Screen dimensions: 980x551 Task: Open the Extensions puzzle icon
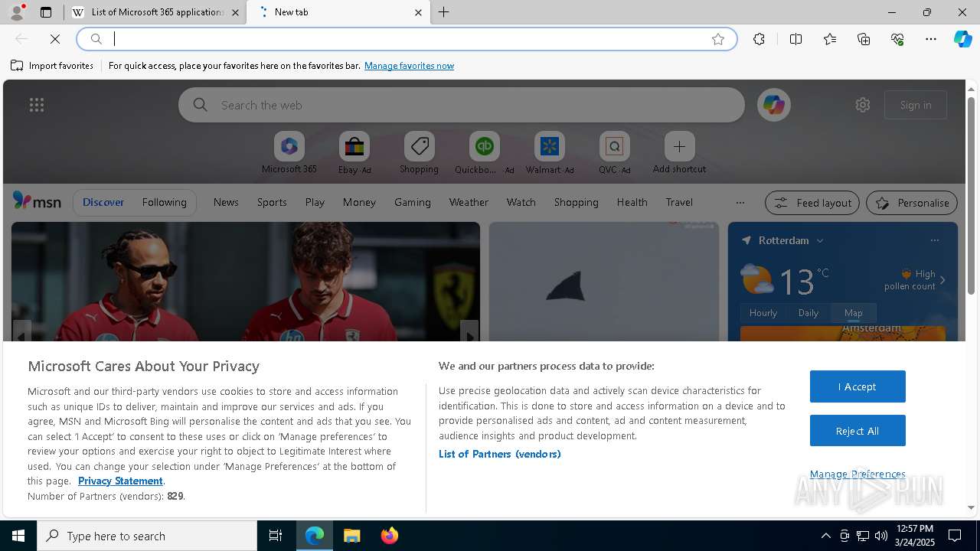click(x=759, y=39)
